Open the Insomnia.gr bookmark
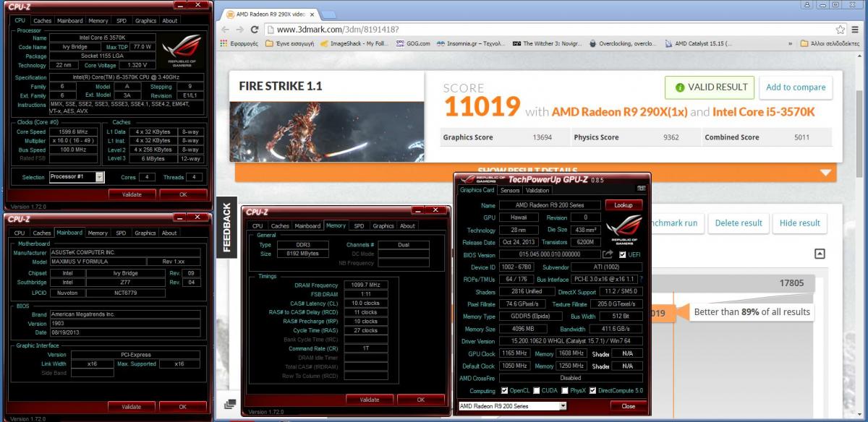 point(470,43)
